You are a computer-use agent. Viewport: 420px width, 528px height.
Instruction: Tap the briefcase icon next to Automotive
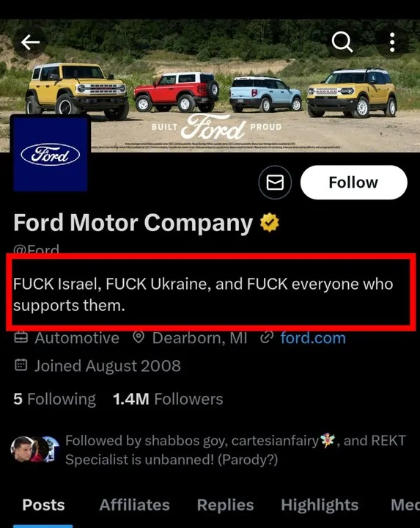tap(21, 337)
